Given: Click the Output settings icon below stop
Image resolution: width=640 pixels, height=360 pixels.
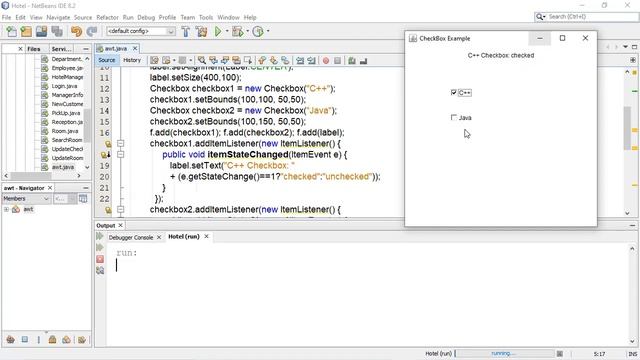Looking at the screenshot, I should coord(100,270).
